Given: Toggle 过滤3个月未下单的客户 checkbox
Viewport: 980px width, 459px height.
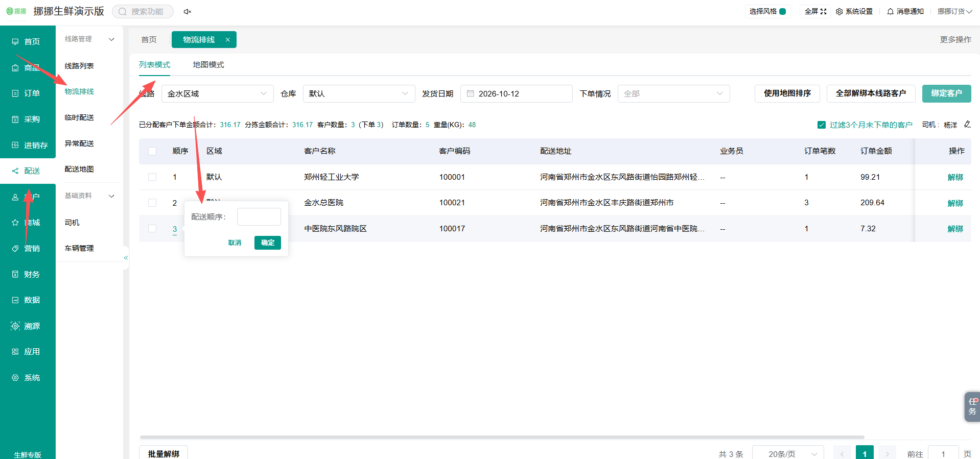Looking at the screenshot, I should point(822,125).
